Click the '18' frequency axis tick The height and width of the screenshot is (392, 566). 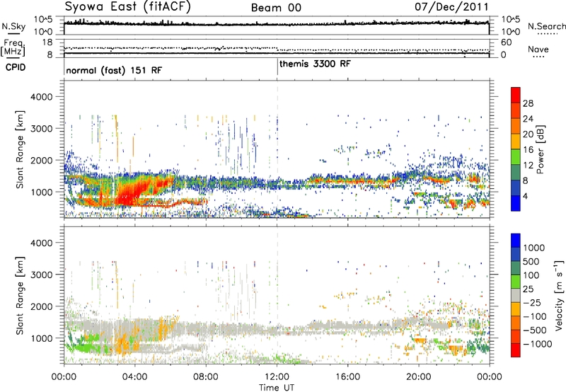47,42
